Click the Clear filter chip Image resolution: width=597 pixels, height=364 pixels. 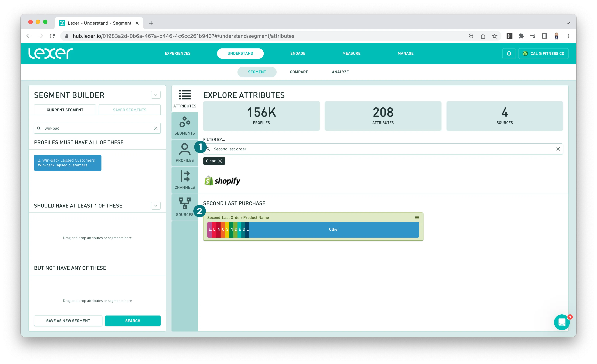point(214,161)
